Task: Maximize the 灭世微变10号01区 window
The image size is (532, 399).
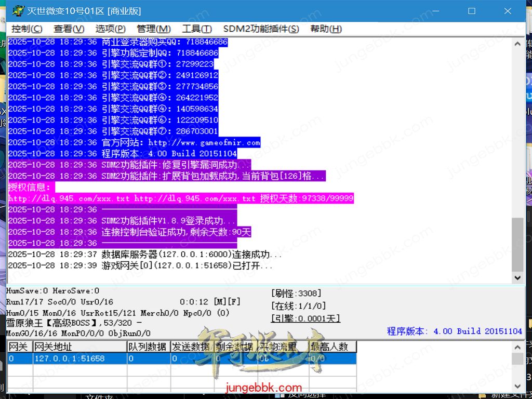Action: click(x=472, y=11)
